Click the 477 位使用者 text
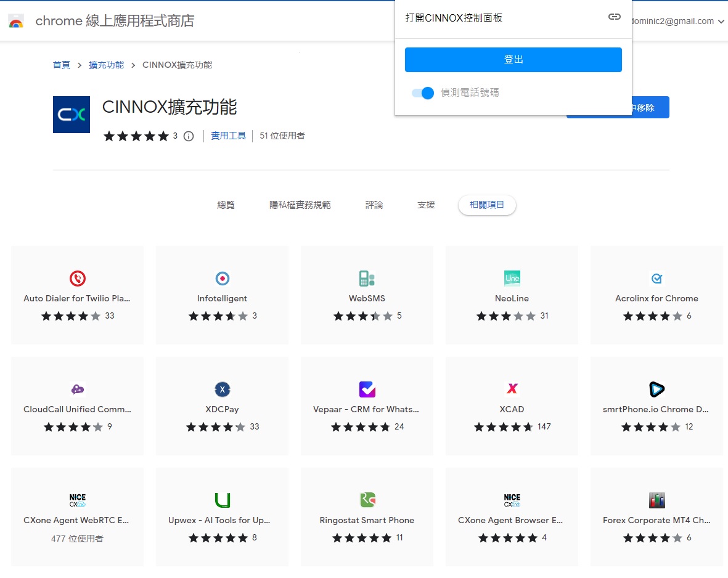This screenshot has width=728, height=578. 77,539
